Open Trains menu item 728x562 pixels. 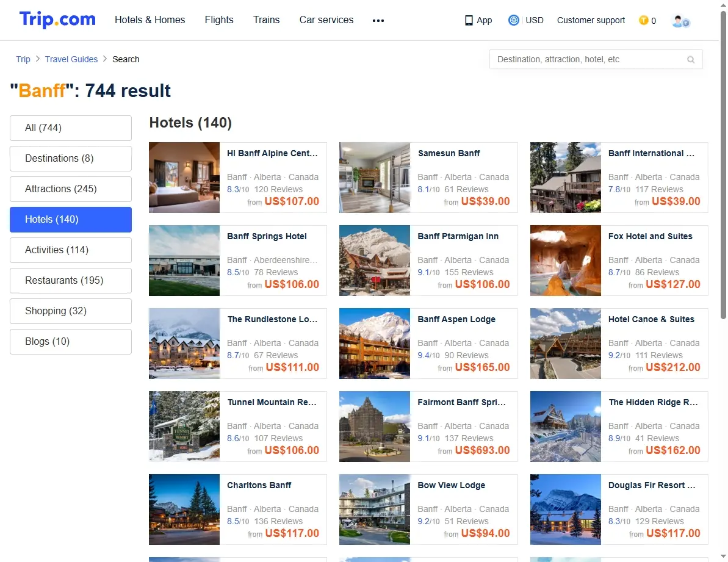point(267,20)
